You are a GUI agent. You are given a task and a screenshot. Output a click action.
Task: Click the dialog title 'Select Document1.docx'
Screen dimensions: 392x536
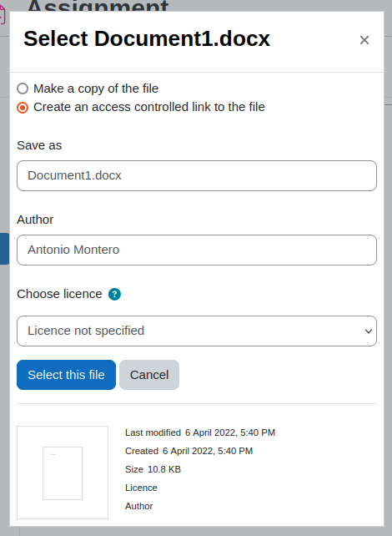coord(147,38)
